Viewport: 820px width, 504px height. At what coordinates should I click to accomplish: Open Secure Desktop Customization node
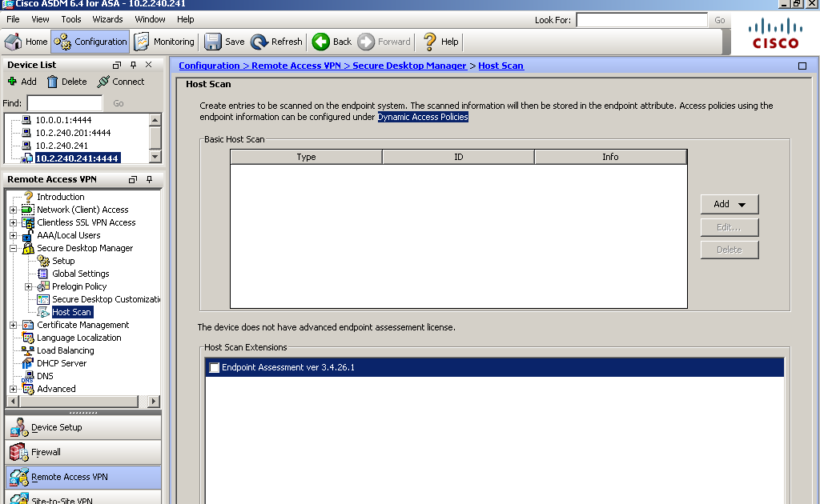pos(106,299)
